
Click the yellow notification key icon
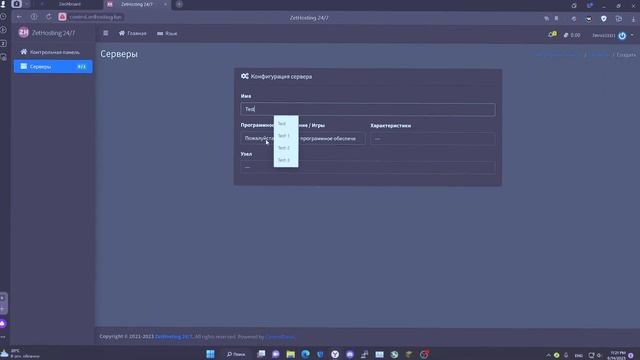coord(552,35)
